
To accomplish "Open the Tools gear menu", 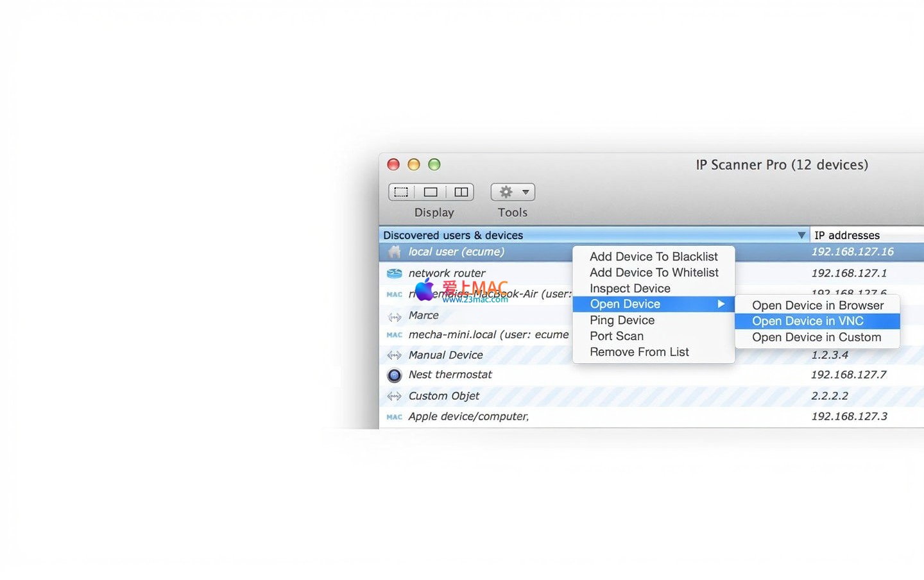I will pyautogui.click(x=513, y=192).
